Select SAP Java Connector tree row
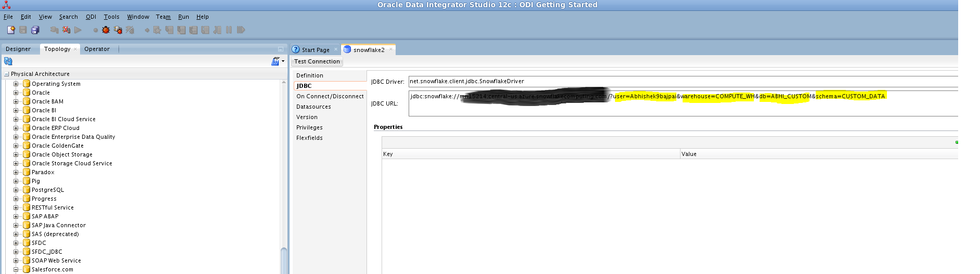The width and height of the screenshot is (980, 274). pos(59,225)
